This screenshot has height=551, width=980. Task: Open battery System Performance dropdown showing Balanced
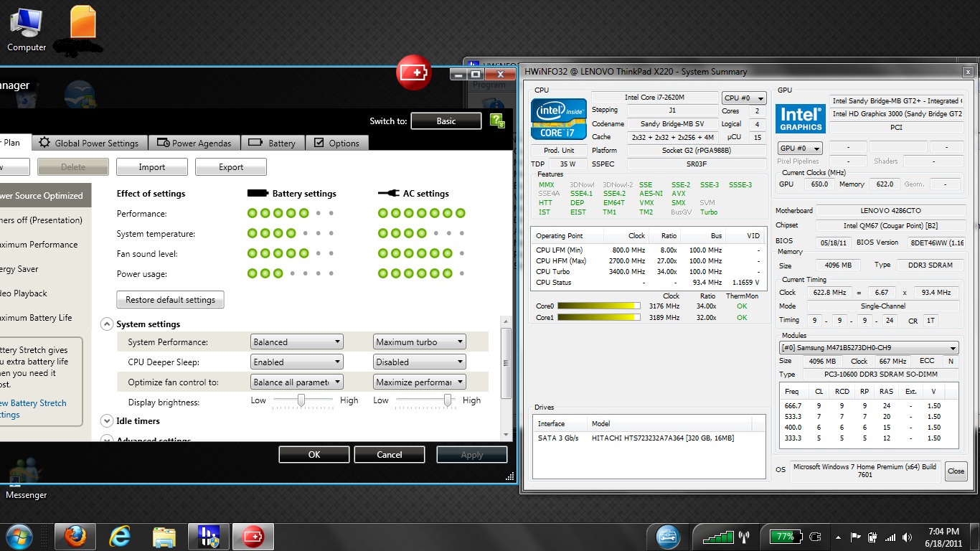point(297,342)
